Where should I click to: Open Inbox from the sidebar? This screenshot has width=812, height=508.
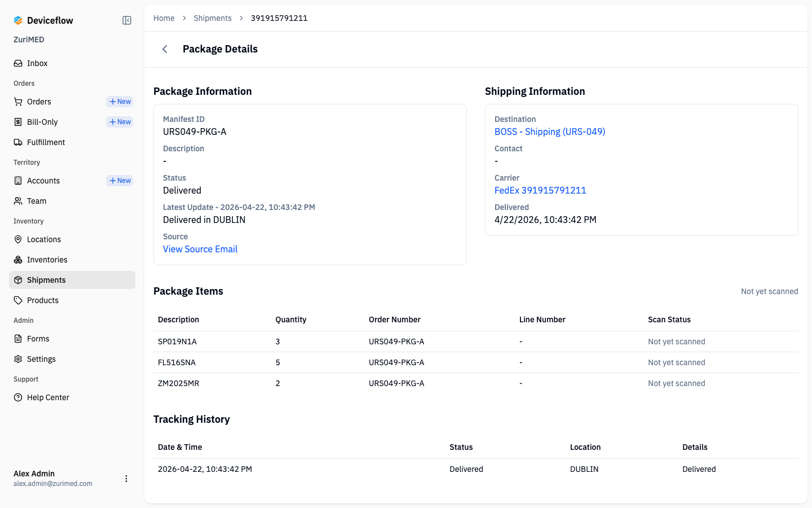[x=72, y=63]
